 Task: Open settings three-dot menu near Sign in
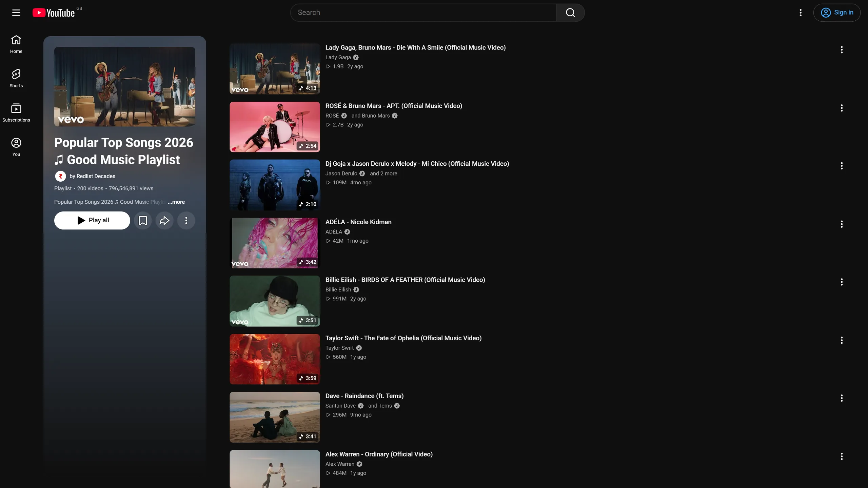801,13
